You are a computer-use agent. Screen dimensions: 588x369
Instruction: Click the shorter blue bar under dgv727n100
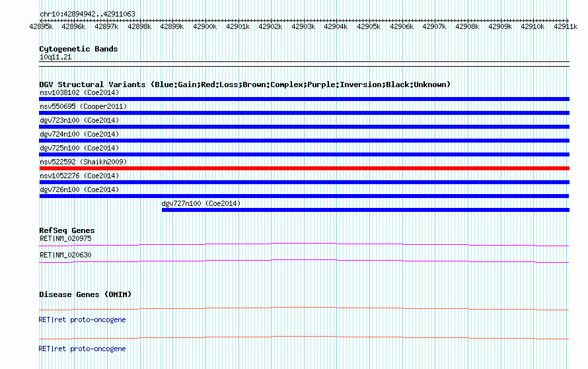(365, 210)
